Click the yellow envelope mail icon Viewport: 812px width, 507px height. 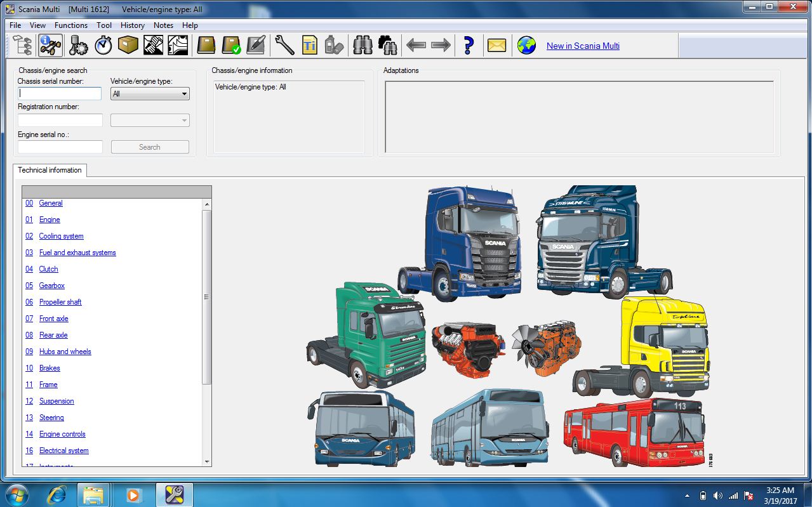point(496,46)
